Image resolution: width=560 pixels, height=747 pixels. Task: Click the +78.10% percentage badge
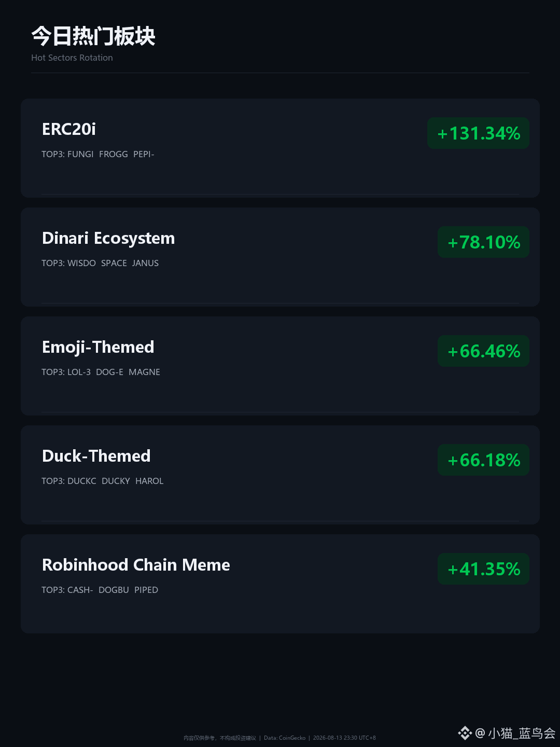coord(483,242)
